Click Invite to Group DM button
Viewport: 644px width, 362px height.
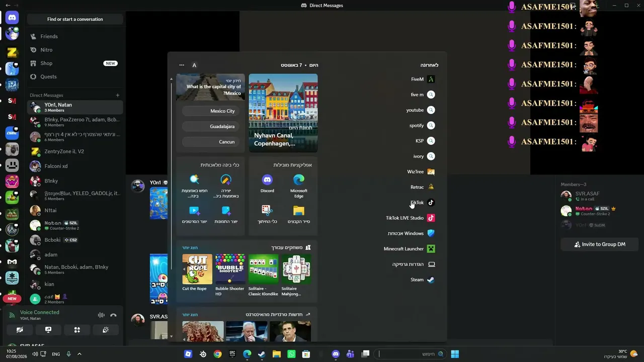tap(599, 244)
